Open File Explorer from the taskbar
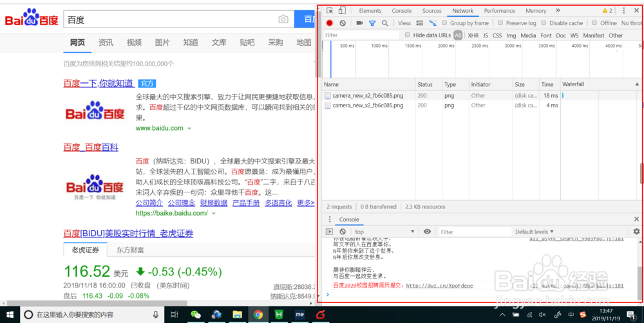 click(x=237, y=315)
